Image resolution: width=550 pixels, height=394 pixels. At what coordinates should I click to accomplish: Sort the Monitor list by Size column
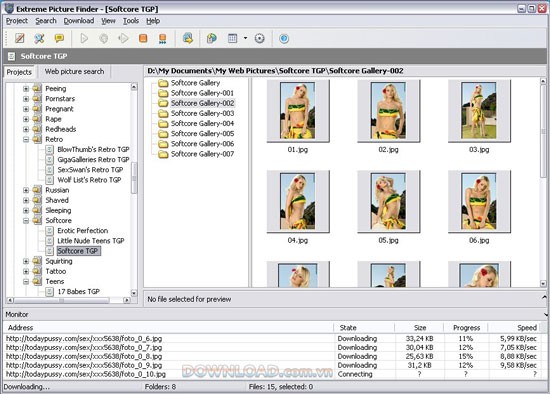coord(419,328)
